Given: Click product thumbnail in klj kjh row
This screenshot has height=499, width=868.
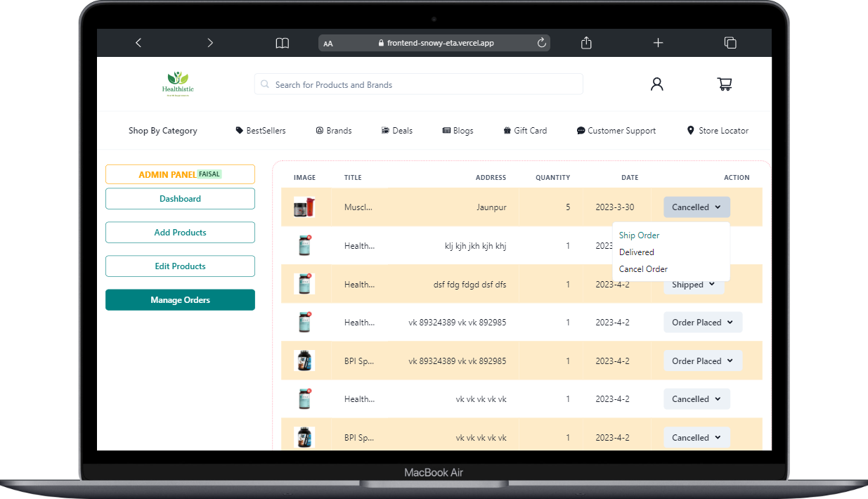Looking at the screenshot, I should [x=304, y=246].
